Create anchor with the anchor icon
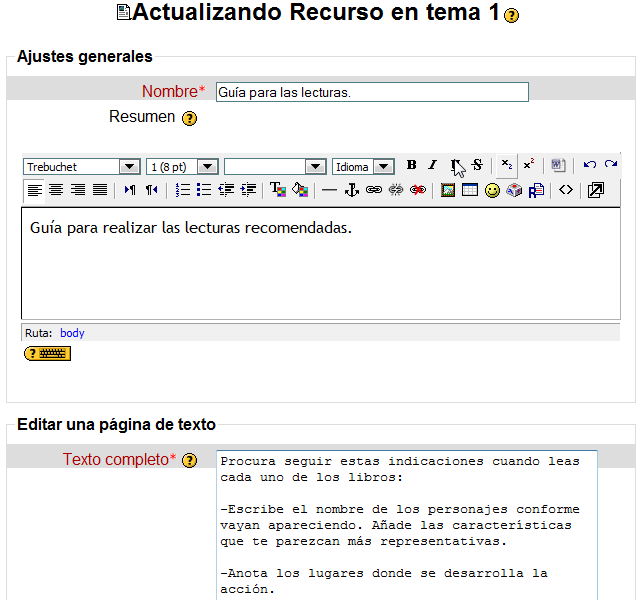Screen dimensions: 644x600 [351, 190]
